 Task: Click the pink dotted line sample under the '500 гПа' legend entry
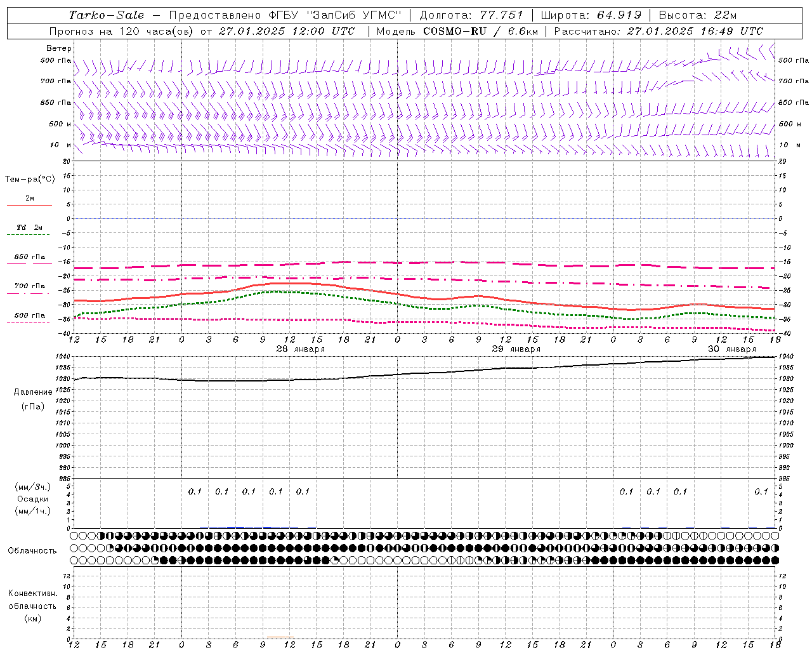coord(29,323)
